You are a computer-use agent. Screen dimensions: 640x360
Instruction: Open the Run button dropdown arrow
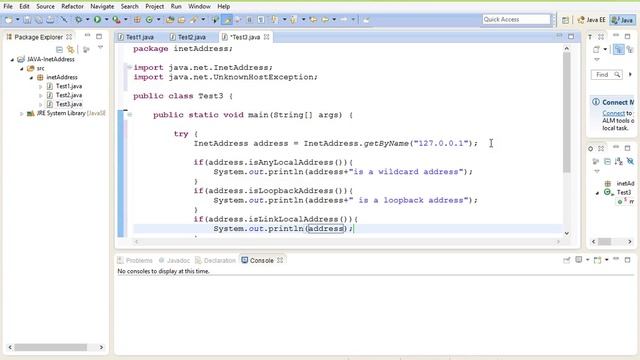tap(107, 20)
